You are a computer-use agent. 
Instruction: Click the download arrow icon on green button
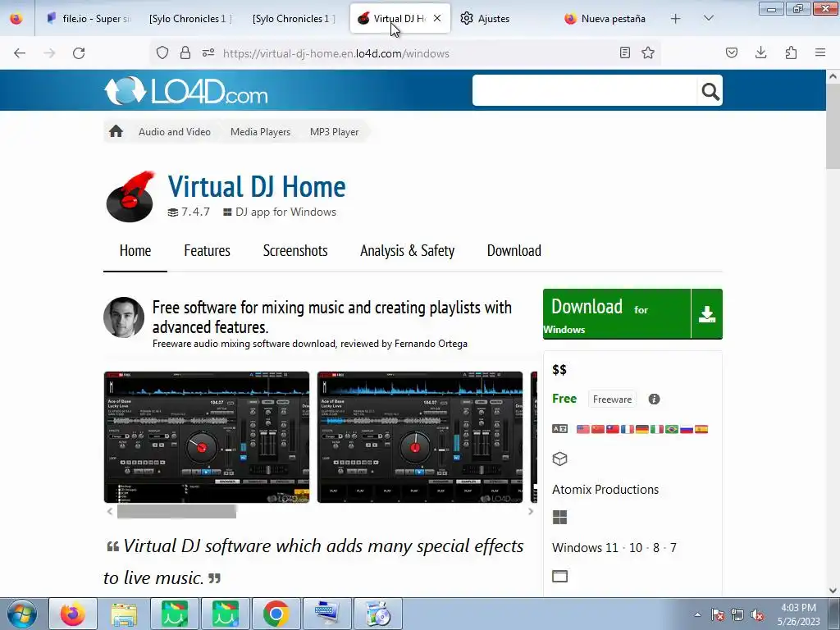point(707,314)
